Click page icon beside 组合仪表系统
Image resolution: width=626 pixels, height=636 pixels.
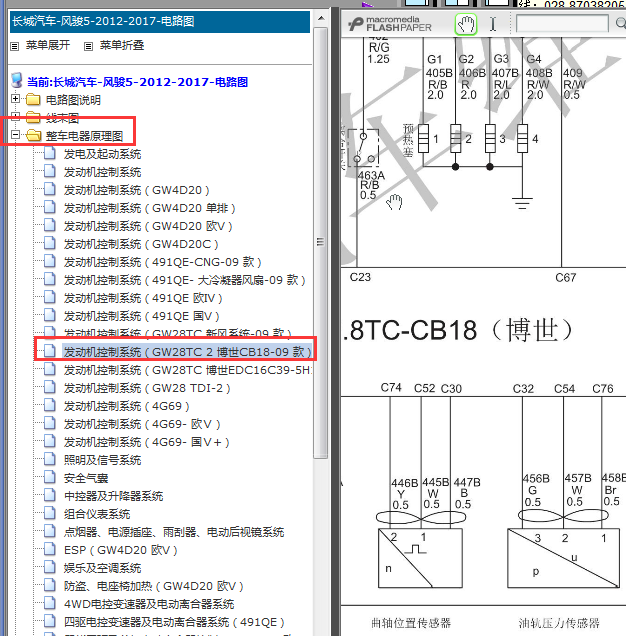tap(49, 513)
